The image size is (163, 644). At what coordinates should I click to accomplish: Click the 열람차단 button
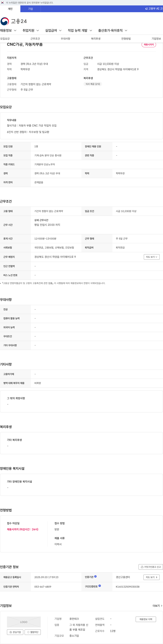[33, 632]
